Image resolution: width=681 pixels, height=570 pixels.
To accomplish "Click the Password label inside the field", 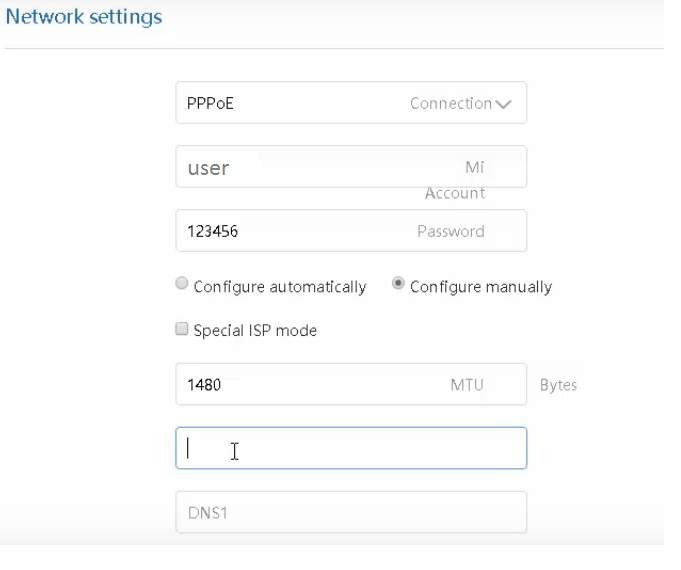I will 450,231.
